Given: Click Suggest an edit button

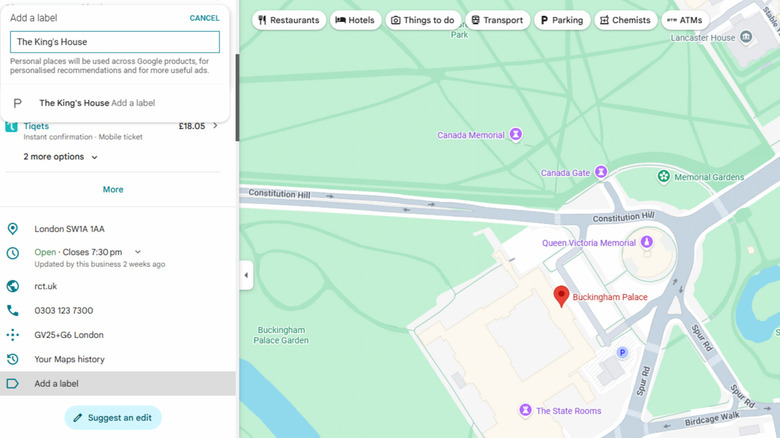Looking at the screenshot, I should [113, 418].
